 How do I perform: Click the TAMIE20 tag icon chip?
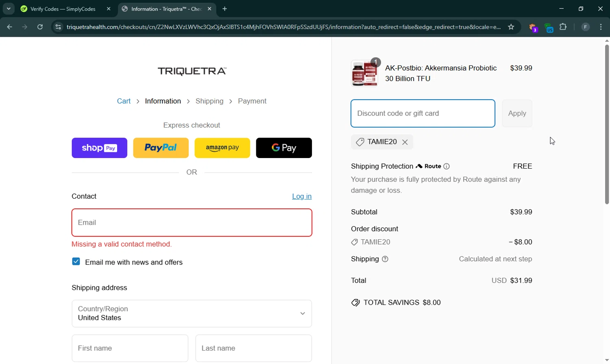pyautogui.click(x=360, y=142)
